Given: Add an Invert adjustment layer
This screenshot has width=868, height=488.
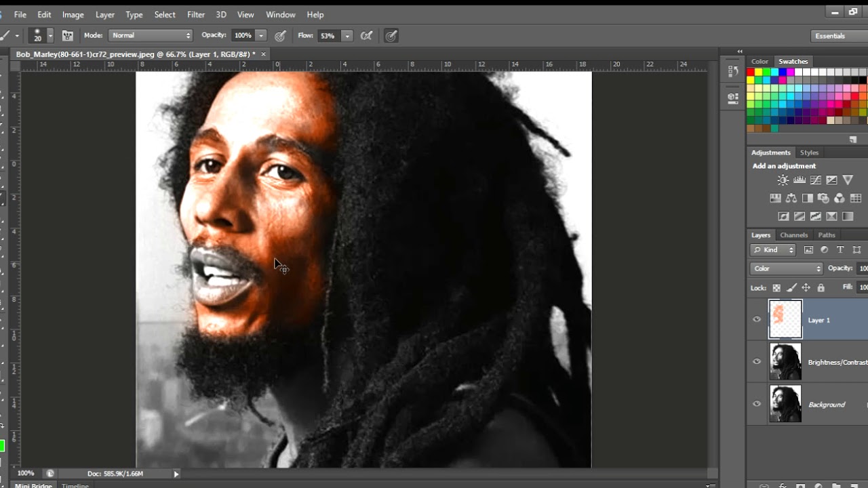Looking at the screenshot, I should 783,217.
